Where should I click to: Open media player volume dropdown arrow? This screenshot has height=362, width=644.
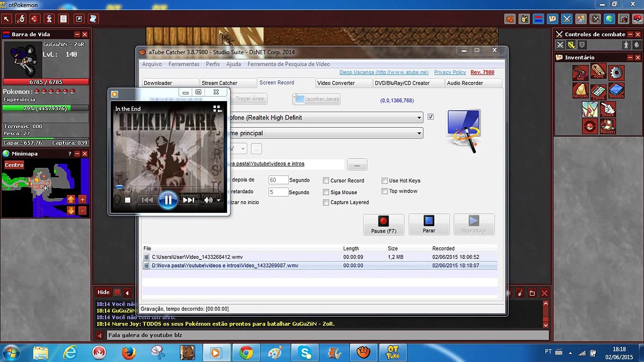pos(218,200)
